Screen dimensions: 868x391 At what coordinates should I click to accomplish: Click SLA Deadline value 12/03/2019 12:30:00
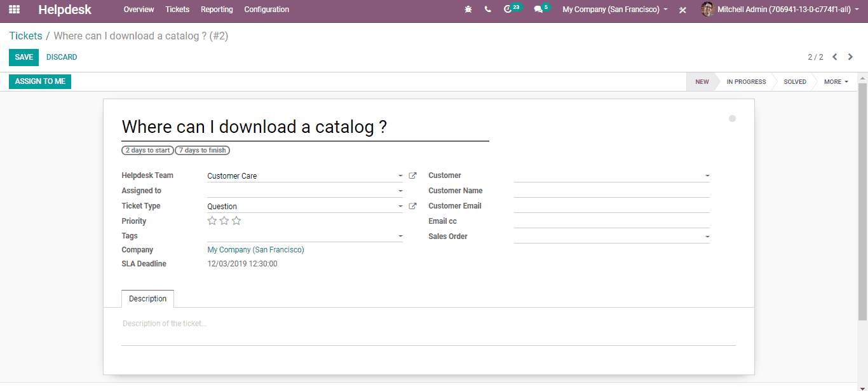tap(242, 264)
